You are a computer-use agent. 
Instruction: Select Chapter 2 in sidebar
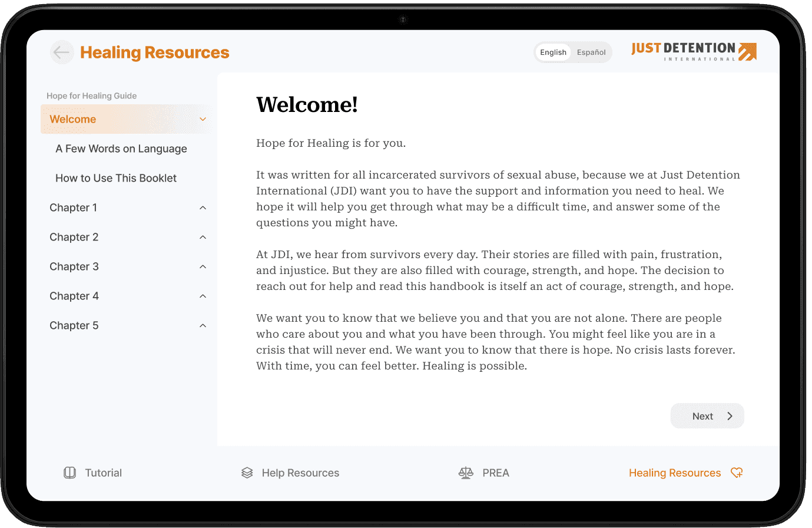pyautogui.click(x=126, y=237)
